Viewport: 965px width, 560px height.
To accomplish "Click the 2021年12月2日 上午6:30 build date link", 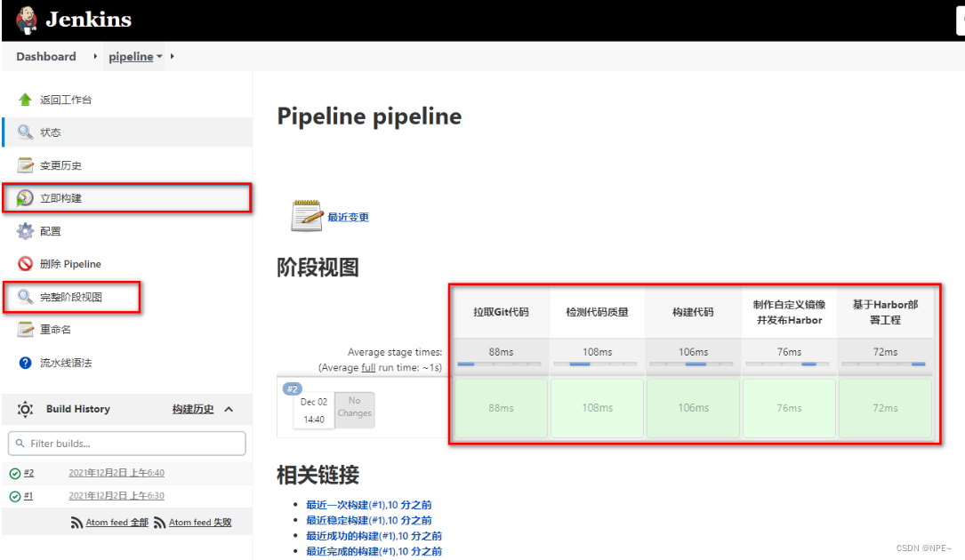I will [x=117, y=495].
